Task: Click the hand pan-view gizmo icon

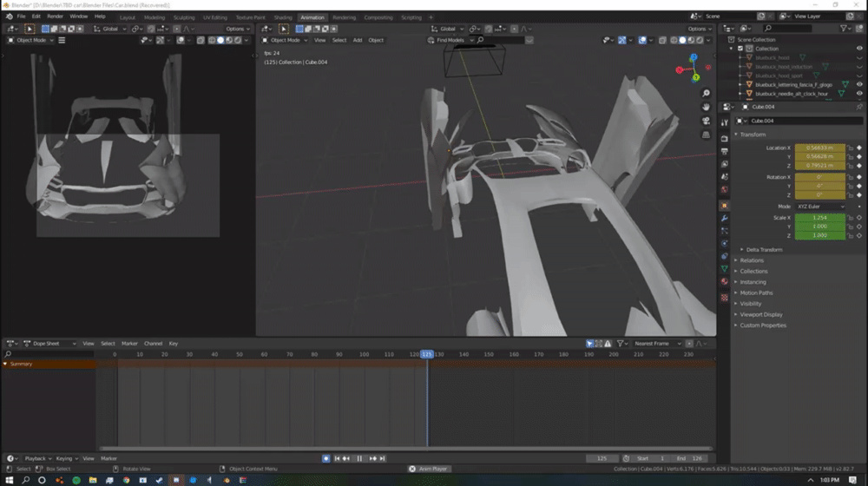Action: point(707,107)
